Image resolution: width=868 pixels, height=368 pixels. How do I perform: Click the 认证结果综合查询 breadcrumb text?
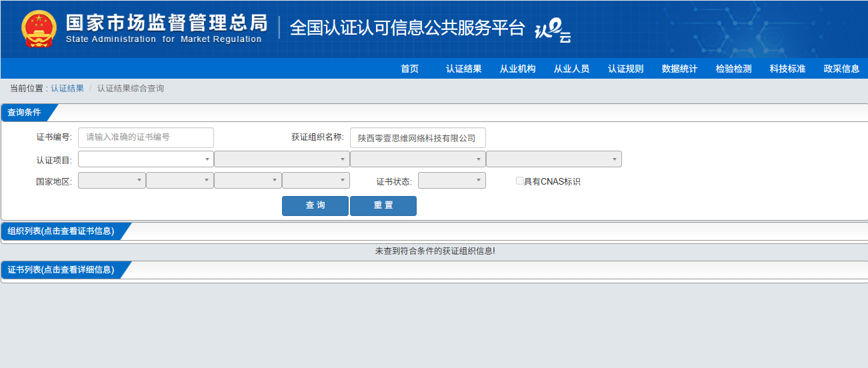pyautogui.click(x=131, y=88)
